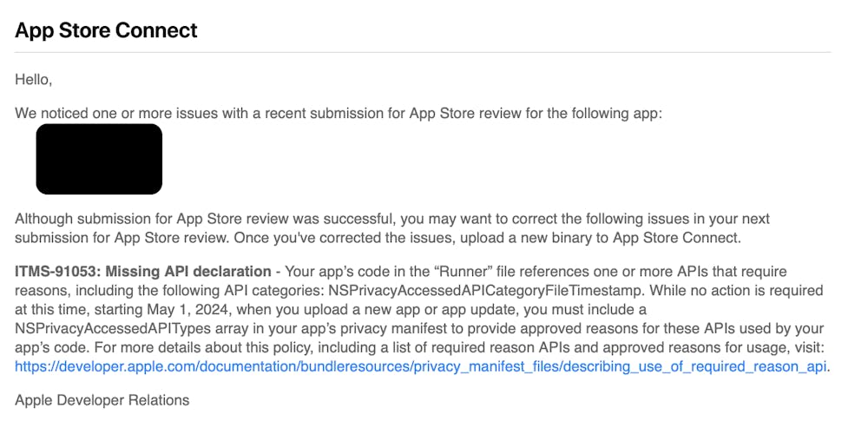Click the "App Store Connect" heading

click(106, 30)
